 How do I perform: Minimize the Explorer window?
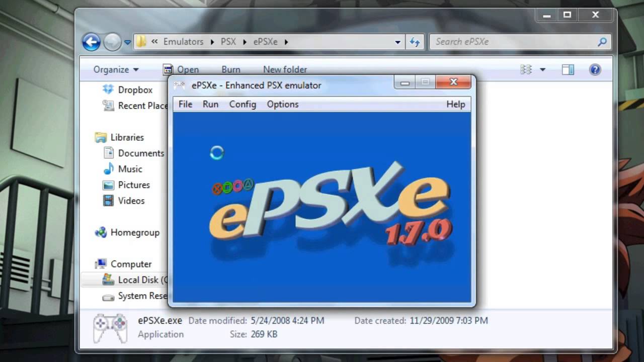click(x=547, y=15)
